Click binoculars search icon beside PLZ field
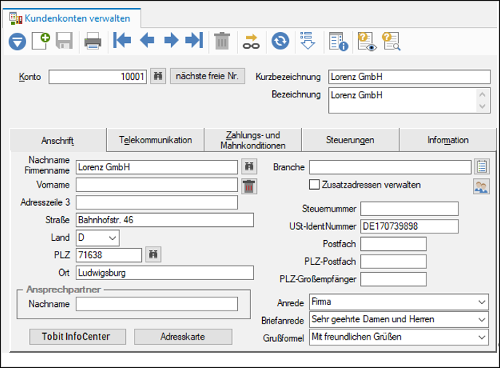The image size is (500, 368). click(x=153, y=255)
